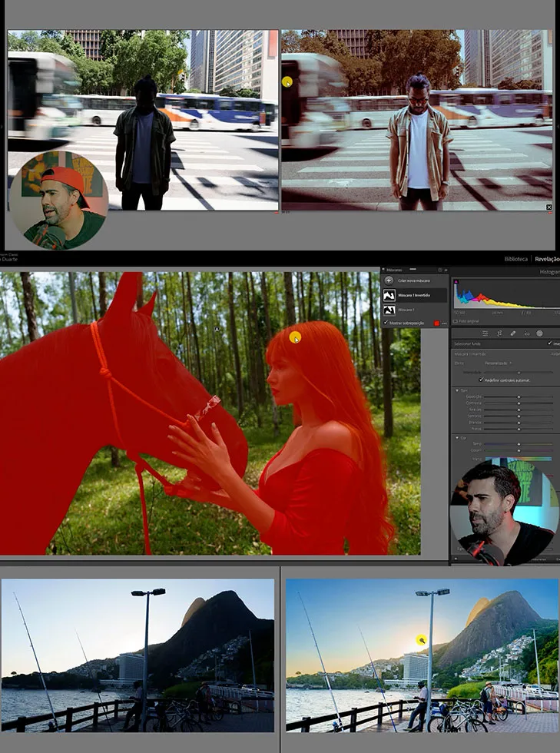Image resolution: width=560 pixels, height=753 pixels.
Task: Open overlay options three-dots menu
Action: [444, 323]
